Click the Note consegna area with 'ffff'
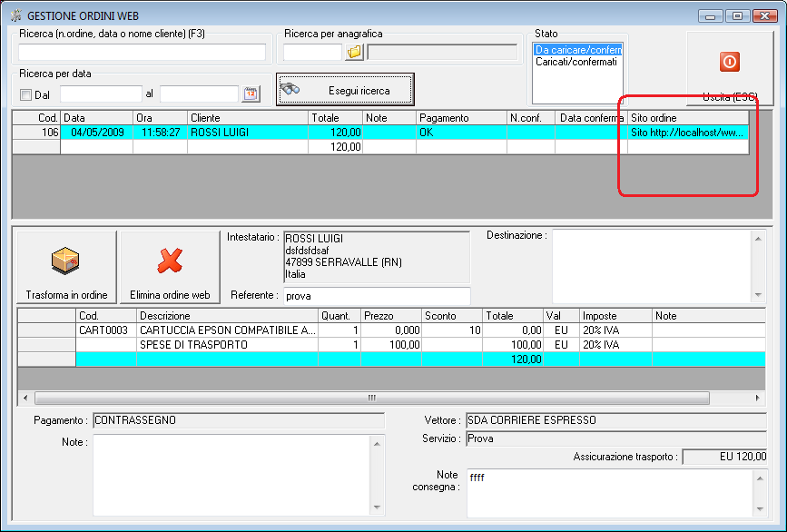The width and height of the screenshot is (787, 532). (x=610, y=493)
